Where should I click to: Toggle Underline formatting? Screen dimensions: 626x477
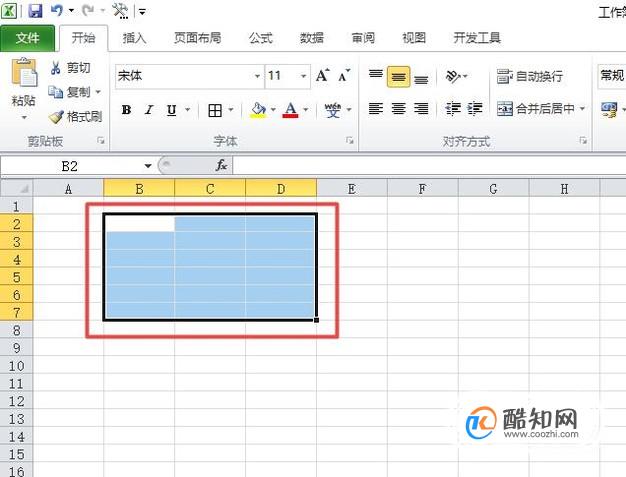pos(172,110)
